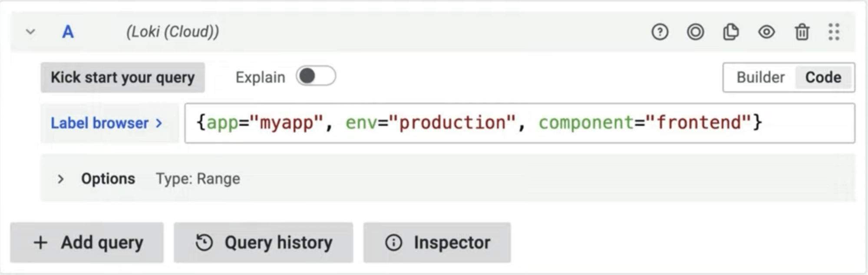This screenshot has height=275, width=868.
Task: Expand the Options section
Action: (60, 179)
